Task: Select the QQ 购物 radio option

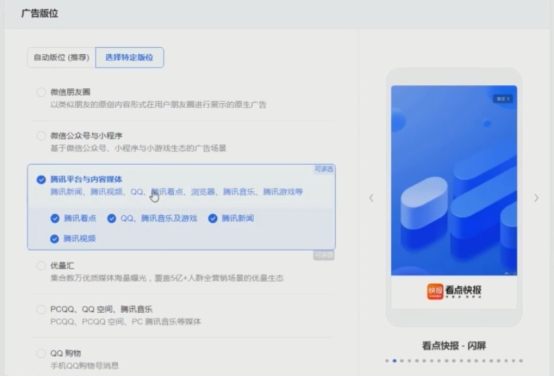Action: point(41,353)
